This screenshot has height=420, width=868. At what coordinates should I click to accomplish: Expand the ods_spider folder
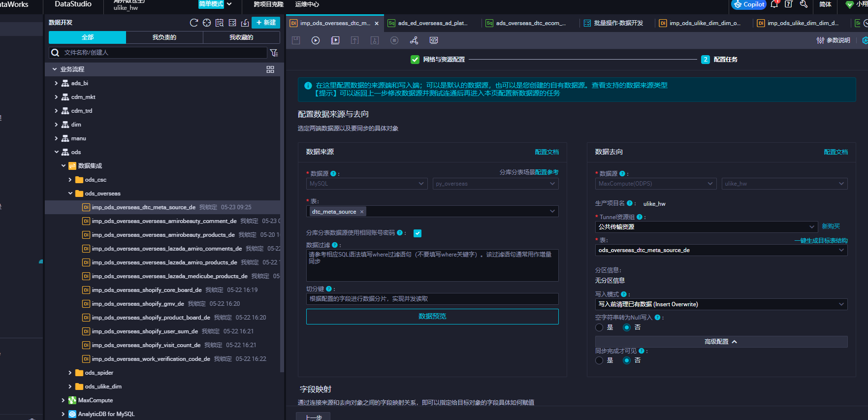click(x=70, y=373)
